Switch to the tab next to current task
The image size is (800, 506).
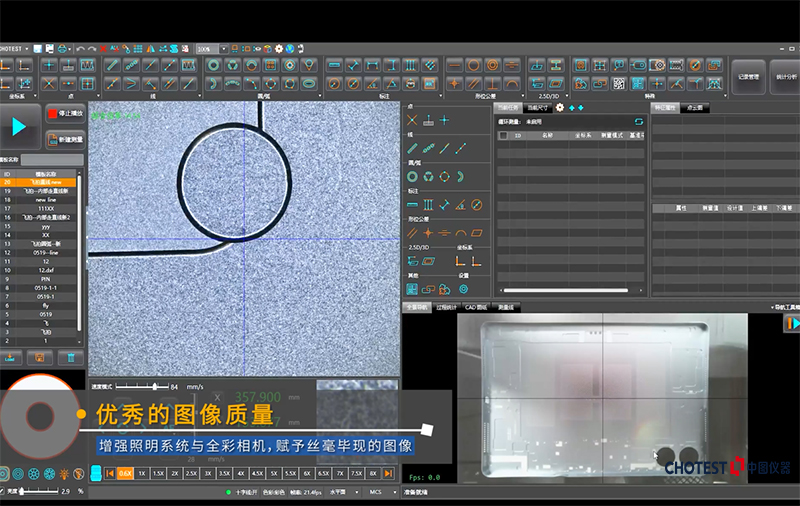tap(537, 108)
